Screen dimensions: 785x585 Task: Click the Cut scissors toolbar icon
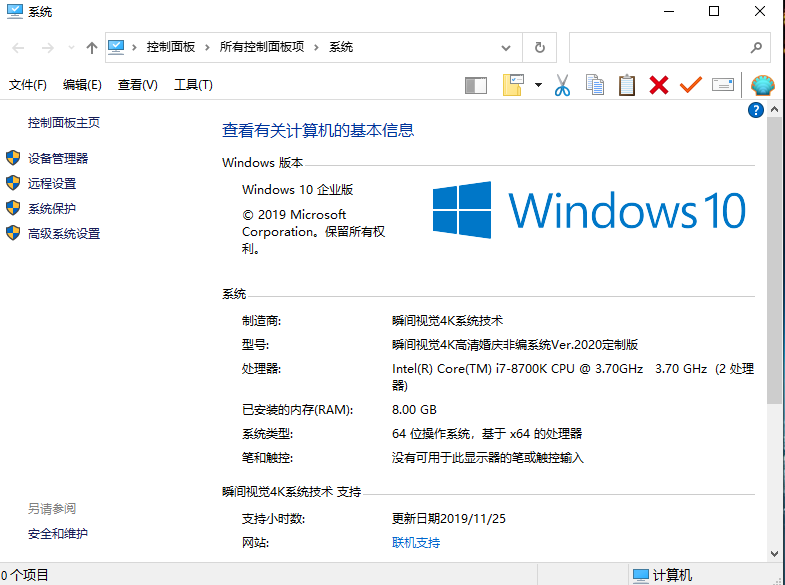pos(562,85)
